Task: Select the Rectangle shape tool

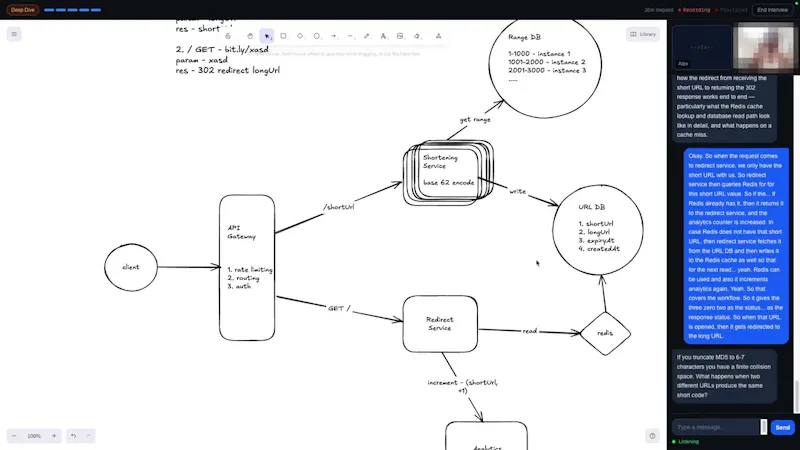Action: [283, 36]
